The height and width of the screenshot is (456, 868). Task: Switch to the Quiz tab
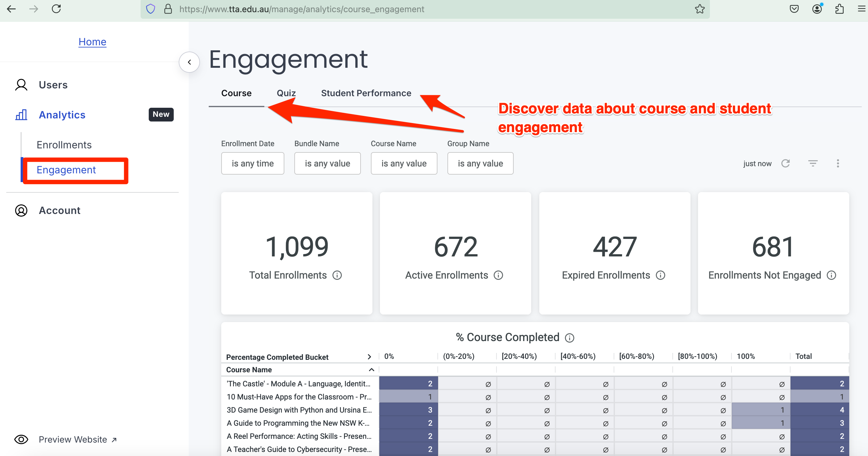coord(286,93)
